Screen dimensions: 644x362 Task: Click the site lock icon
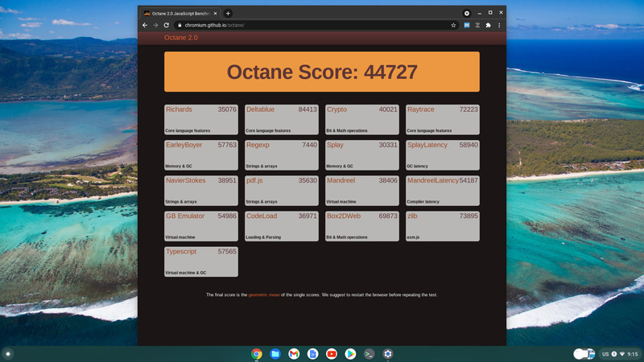point(180,25)
